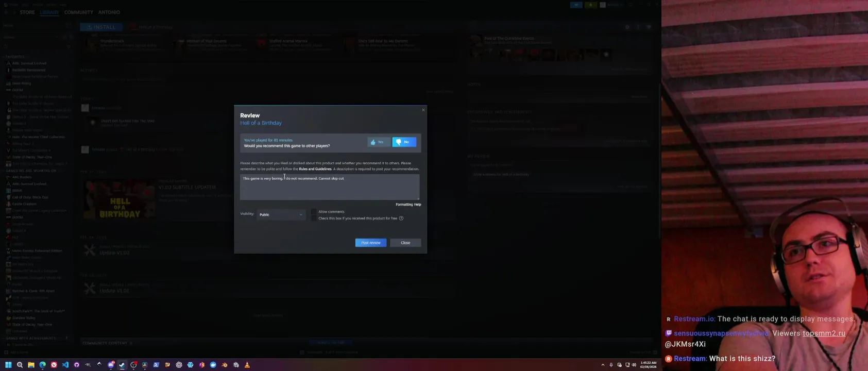The height and width of the screenshot is (371, 868).
Task: Open the ANTONIO profile tab
Action: [x=109, y=12]
